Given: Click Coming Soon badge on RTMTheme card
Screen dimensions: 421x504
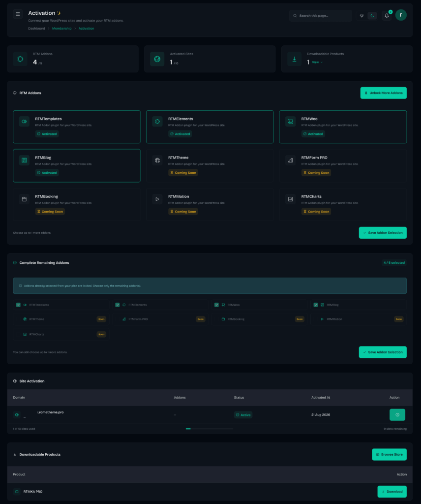Looking at the screenshot, I should (x=183, y=173).
